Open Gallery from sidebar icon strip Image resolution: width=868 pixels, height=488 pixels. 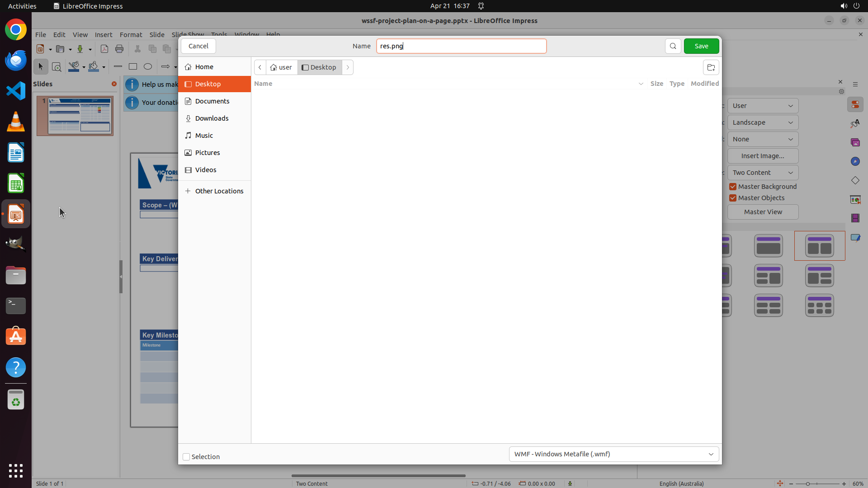tap(855, 142)
